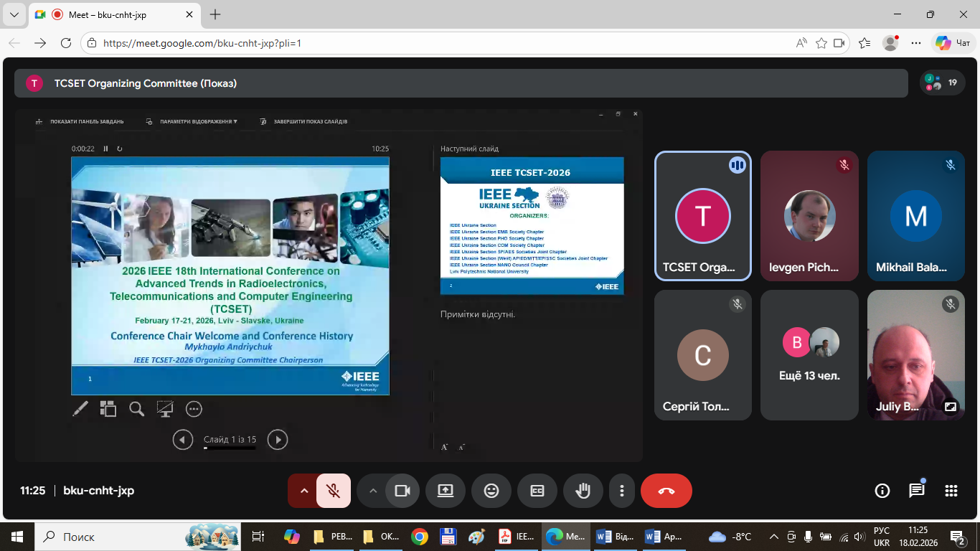The width and height of the screenshot is (980, 551).
Task: Click the present screen button
Action: [446, 491]
